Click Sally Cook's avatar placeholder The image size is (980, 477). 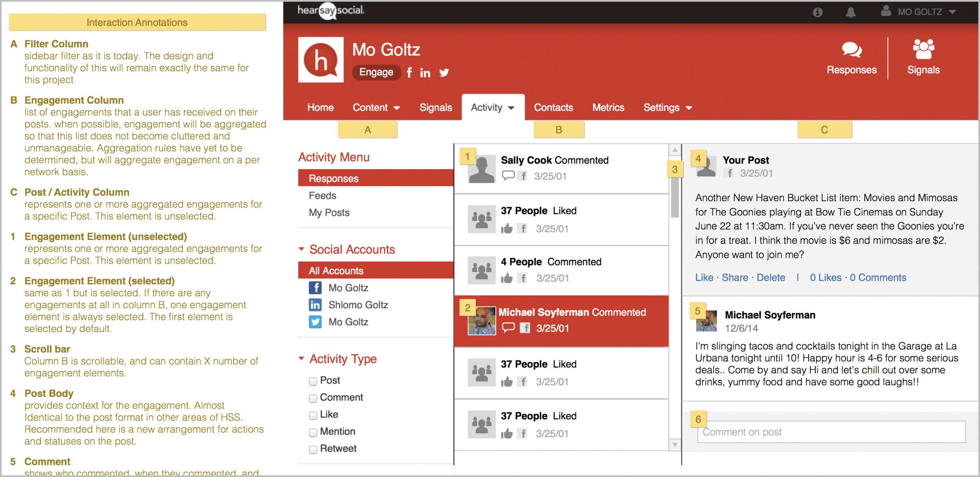point(481,168)
